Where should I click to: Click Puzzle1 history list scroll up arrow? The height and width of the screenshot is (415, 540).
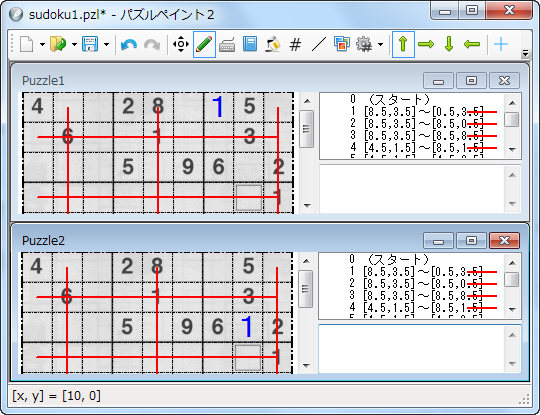(512, 103)
